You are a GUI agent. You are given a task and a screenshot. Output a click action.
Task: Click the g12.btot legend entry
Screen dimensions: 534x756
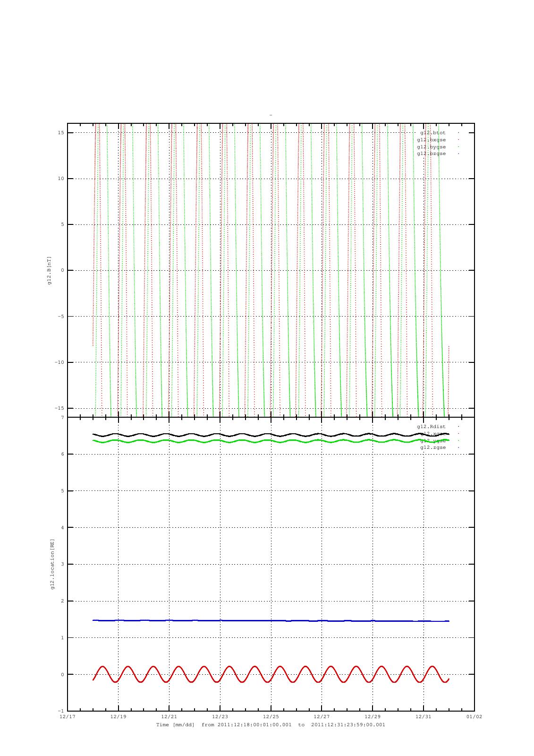(433, 133)
